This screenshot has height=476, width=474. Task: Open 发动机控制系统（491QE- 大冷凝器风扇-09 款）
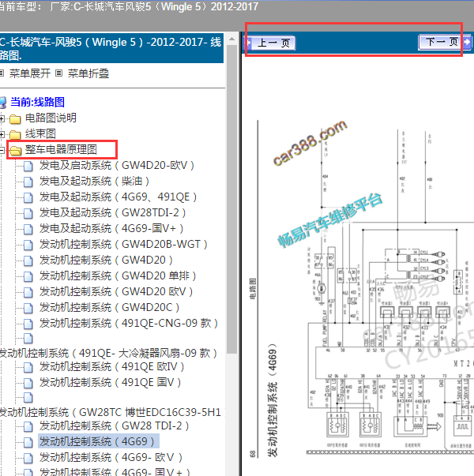(x=108, y=353)
